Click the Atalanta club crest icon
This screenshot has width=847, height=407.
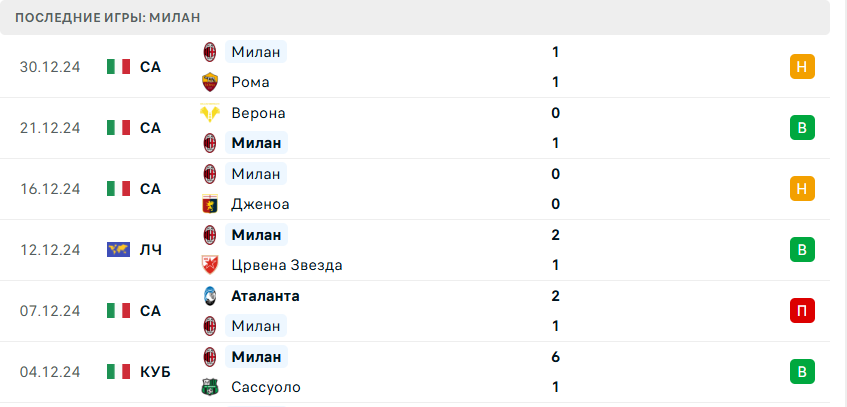pos(210,296)
